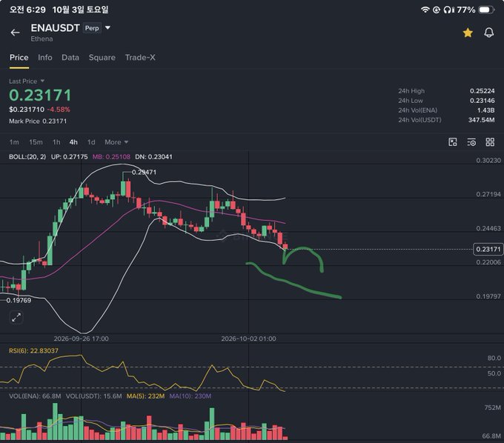Open chart indicator settings icon
Screen dimensions: 504x443
pos(471,142)
